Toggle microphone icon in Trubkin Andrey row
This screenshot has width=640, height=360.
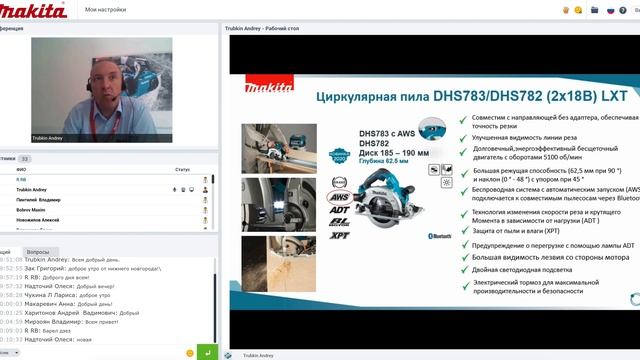point(175,190)
